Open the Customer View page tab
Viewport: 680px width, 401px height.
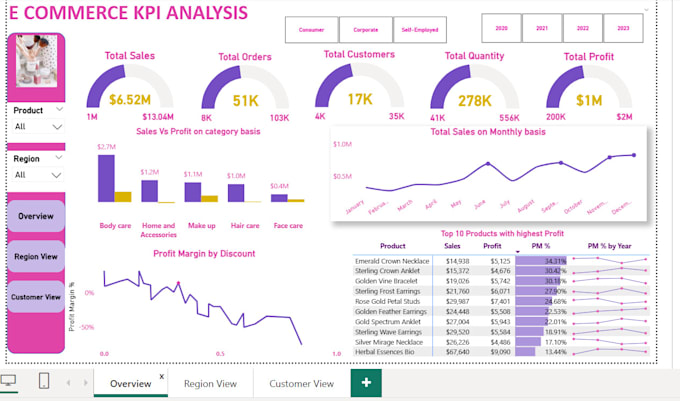pyautogui.click(x=301, y=384)
